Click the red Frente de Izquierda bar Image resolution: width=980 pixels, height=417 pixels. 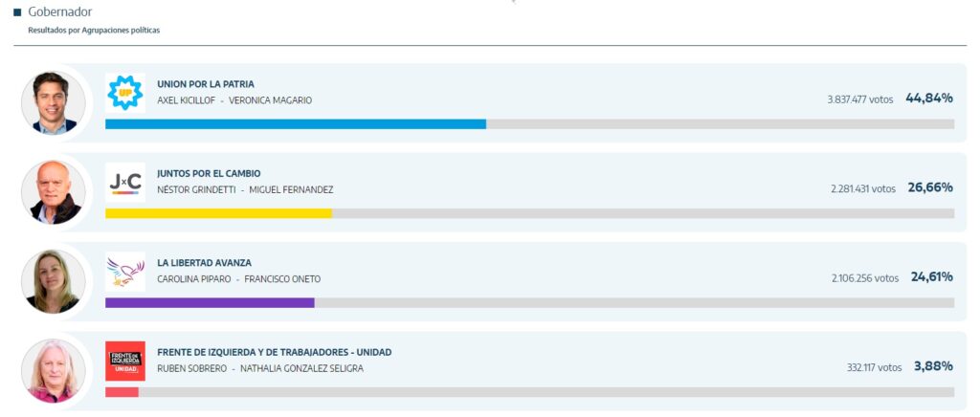[x=122, y=392]
